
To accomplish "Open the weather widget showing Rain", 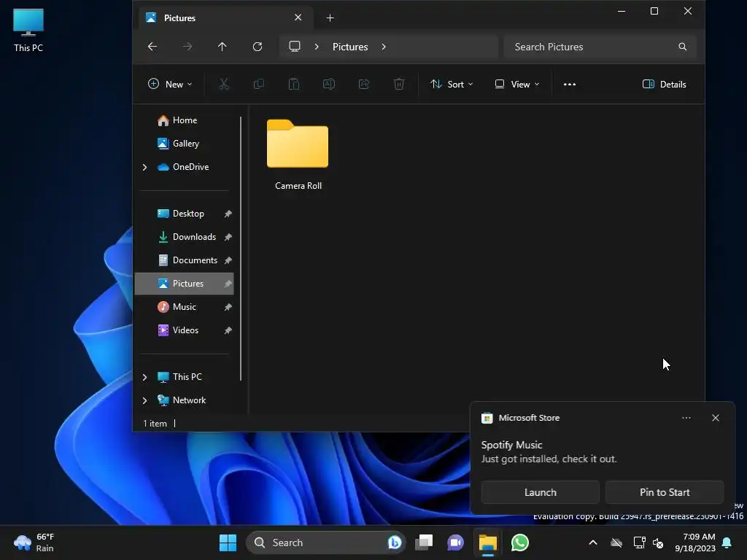I will click(x=34, y=542).
